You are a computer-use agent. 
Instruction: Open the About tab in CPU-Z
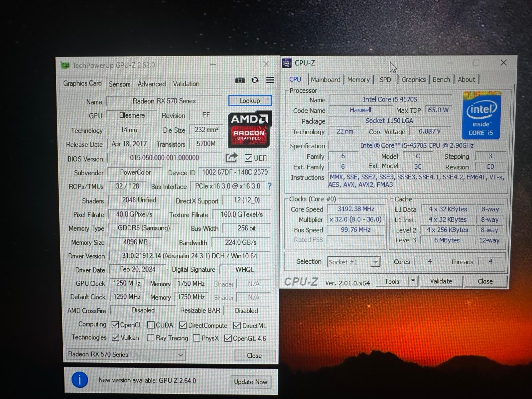(x=466, y=79)
